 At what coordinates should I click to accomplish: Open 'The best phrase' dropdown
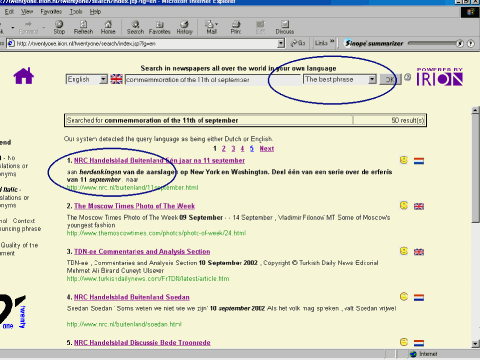point(372,79)
